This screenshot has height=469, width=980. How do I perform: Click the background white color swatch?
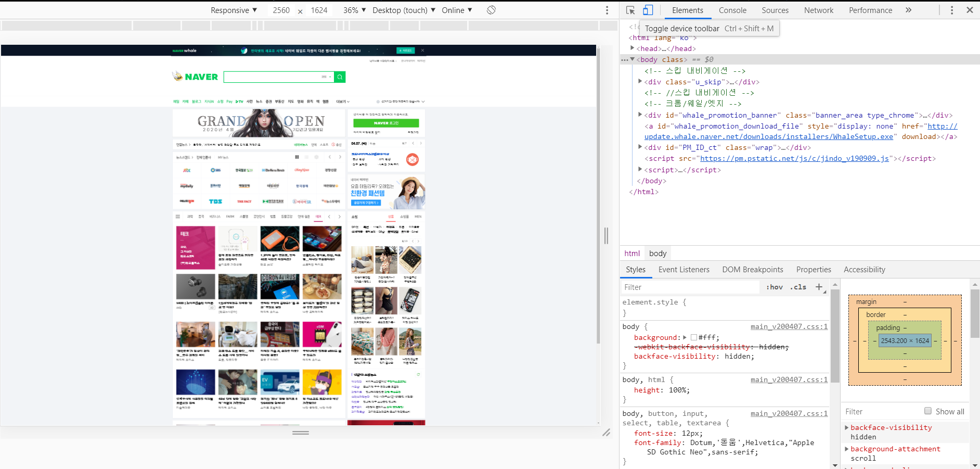(x=693, y=337)
